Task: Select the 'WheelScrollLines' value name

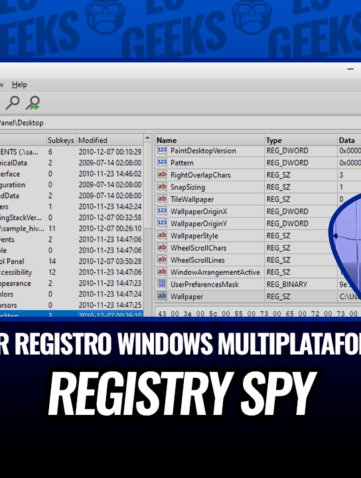Action: 197,260
